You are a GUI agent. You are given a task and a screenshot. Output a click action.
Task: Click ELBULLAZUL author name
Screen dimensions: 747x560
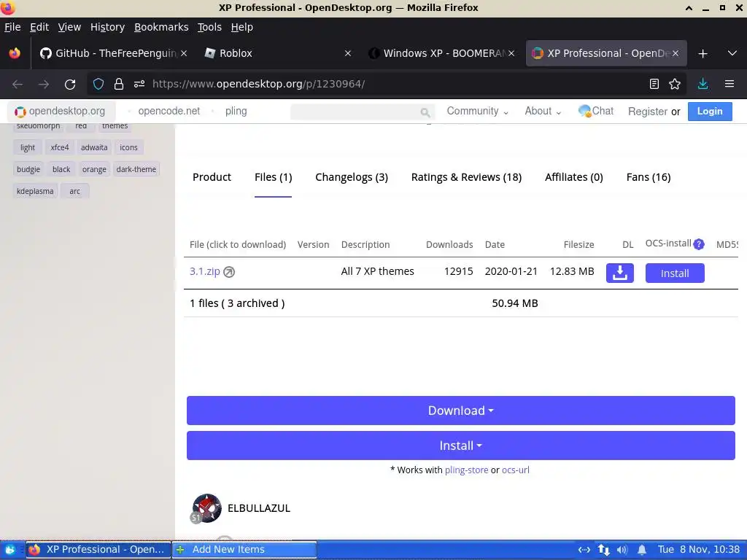[x=259, y=508]
